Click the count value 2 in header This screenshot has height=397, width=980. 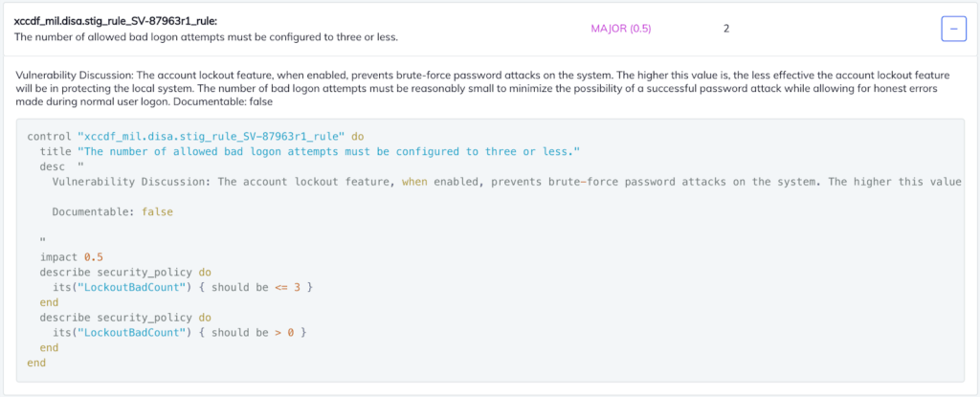click(x=726, y=29)
